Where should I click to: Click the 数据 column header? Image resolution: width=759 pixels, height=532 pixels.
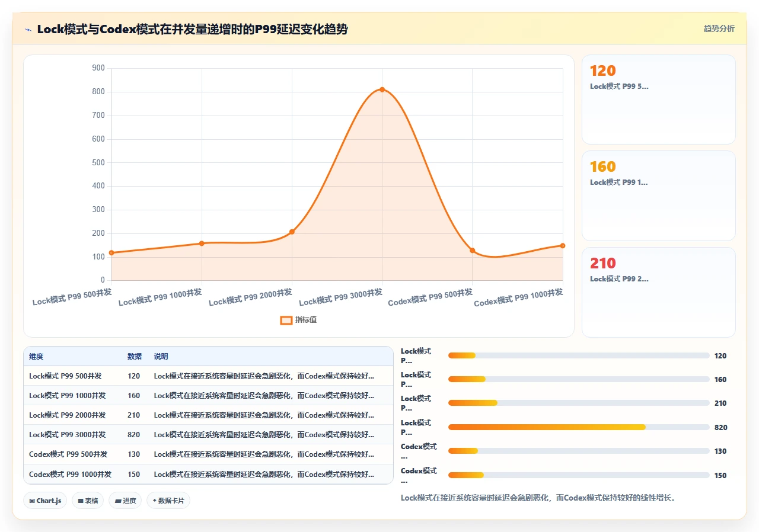pos(135,357)
